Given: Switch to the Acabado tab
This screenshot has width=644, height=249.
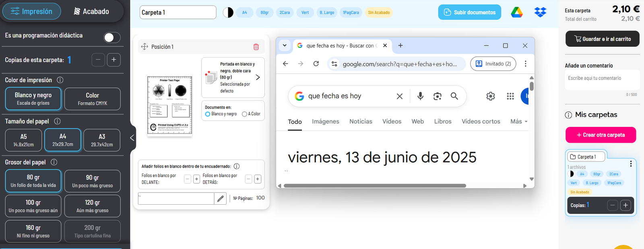Looking at the screenshot, I should point(92,11).
